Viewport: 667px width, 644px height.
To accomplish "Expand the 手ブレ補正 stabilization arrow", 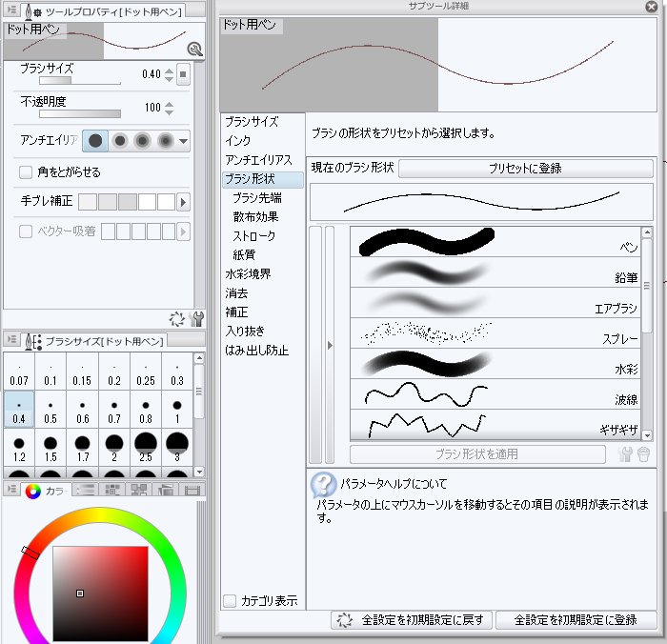I will click(184, 202).
